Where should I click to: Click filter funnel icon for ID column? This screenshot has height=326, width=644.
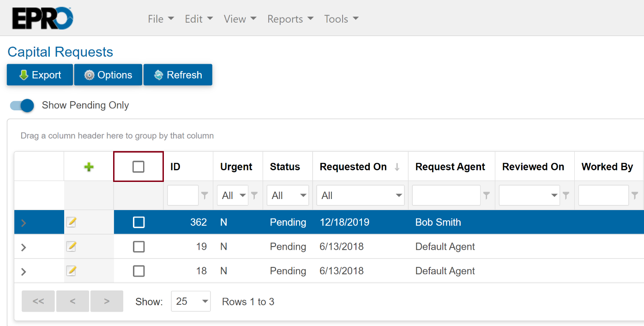click(x=205, y=196)
